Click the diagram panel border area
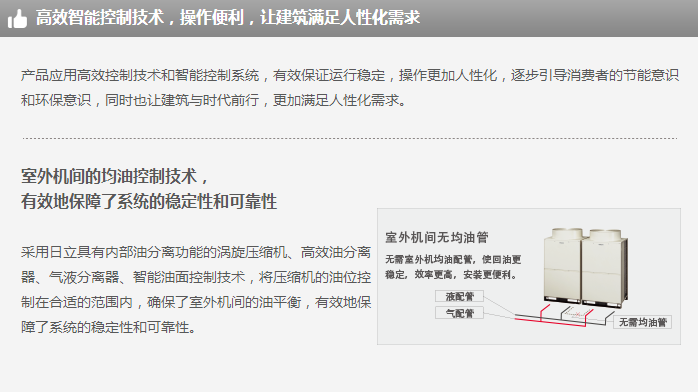The width and height of the screenshot is (698, 392). pyautogui.click(x=529, y=276)
